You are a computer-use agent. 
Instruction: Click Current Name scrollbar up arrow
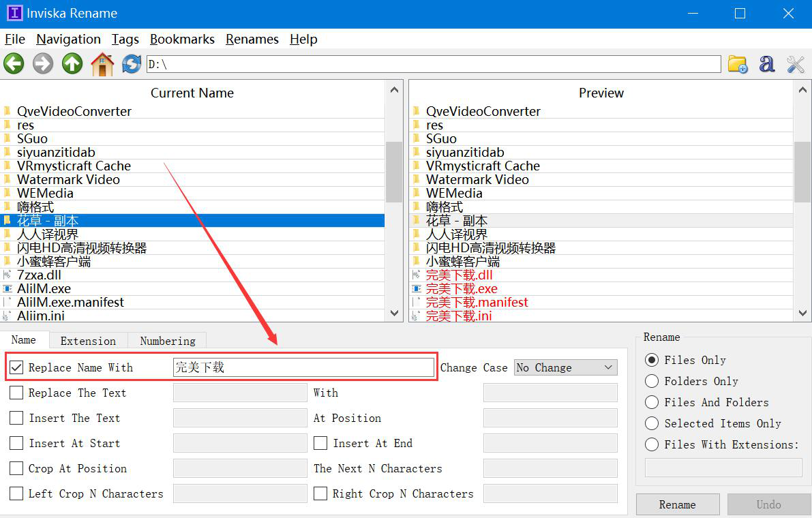394,89
